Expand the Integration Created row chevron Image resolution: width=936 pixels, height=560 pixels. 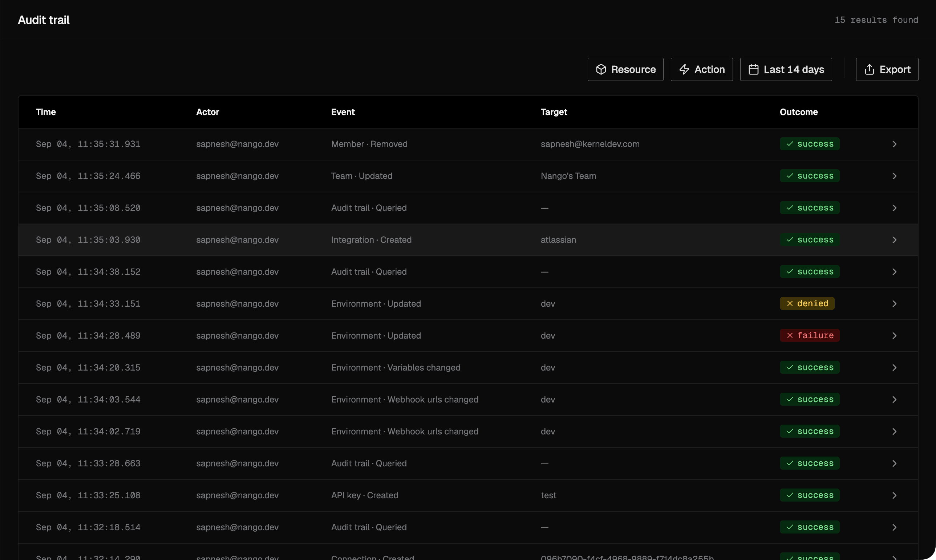pyautogui.click(x=894, y=240)
